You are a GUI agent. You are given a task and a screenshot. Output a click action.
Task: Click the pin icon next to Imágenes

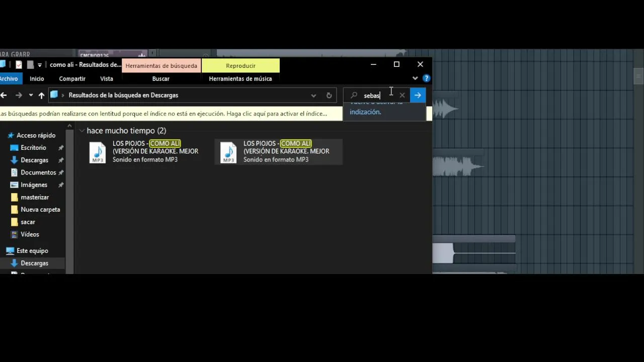click(61, 185)
